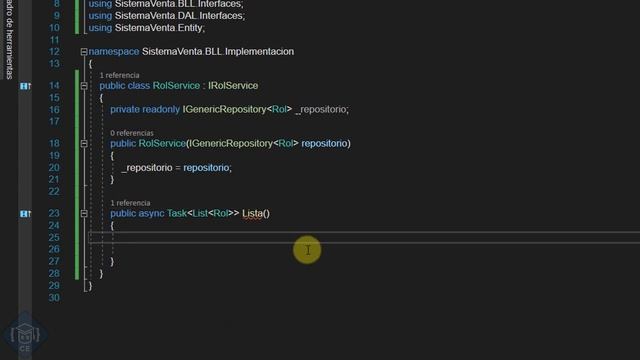
Task: Click the '_repositorio;' field name on line 16
Action: coord(322,109)
